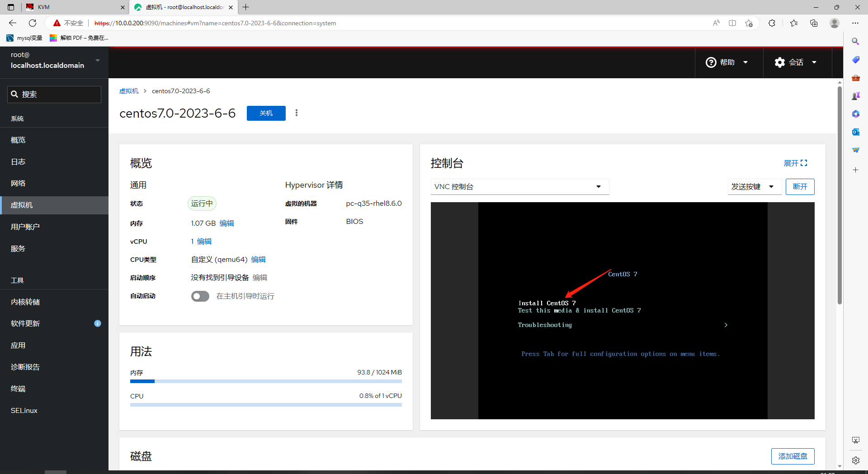This screenshot has height=474, width=868.
Task: Click the Outlook icon in Edge sidebar
Action: (x=855, y=132)
